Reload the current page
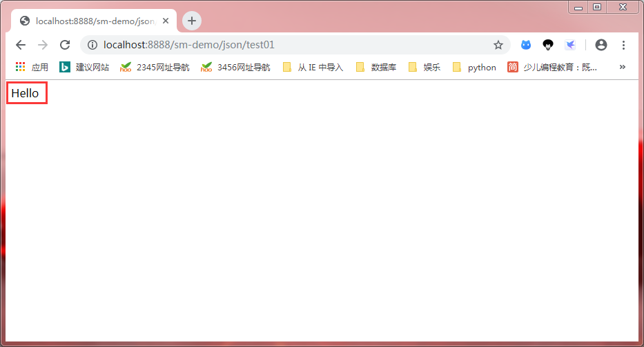 pos(65,45)
